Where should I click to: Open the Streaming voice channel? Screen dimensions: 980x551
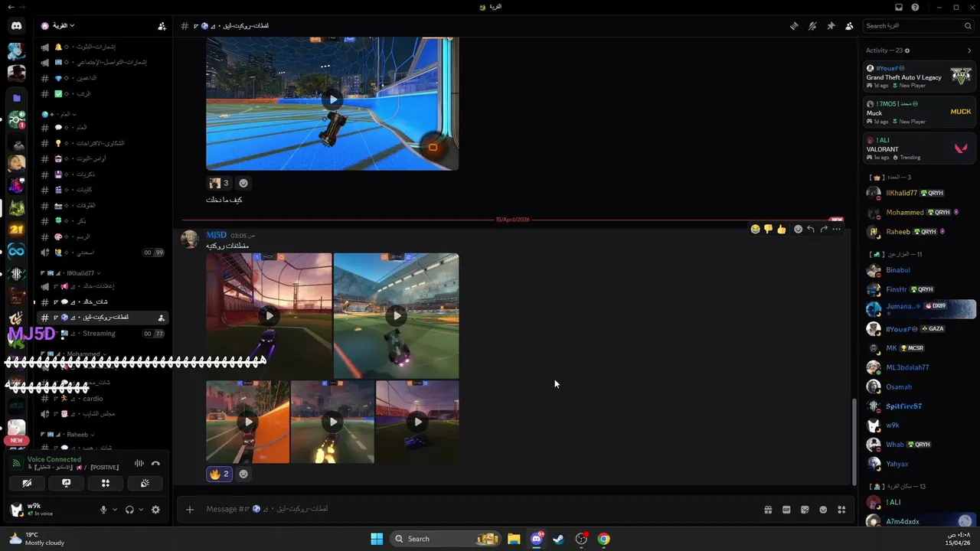(x=102, y=334)
